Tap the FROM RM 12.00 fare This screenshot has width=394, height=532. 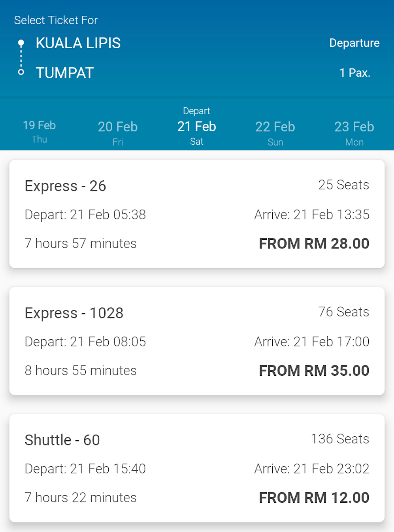[x=314, y=498]
